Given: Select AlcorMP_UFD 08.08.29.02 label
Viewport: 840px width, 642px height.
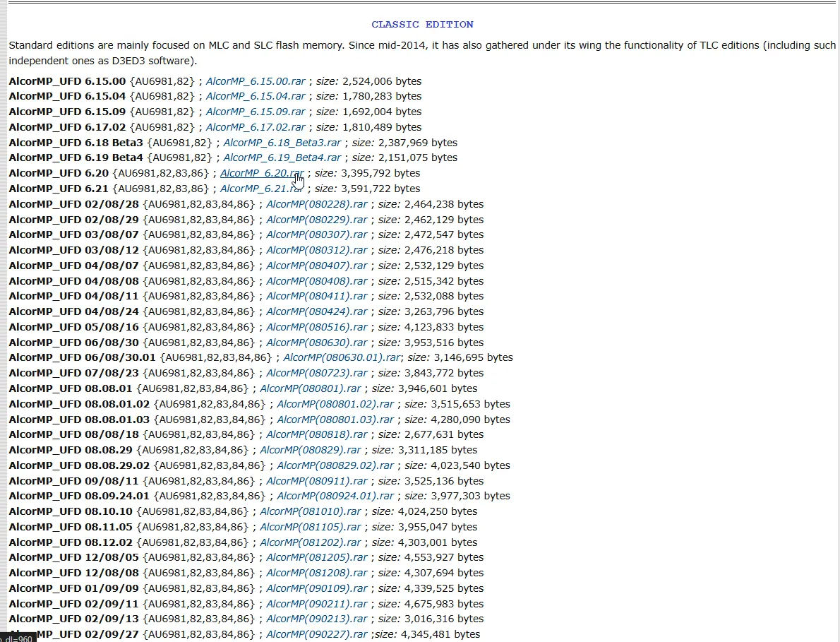Looking at the screenshot, I should (x=79, y=466).
